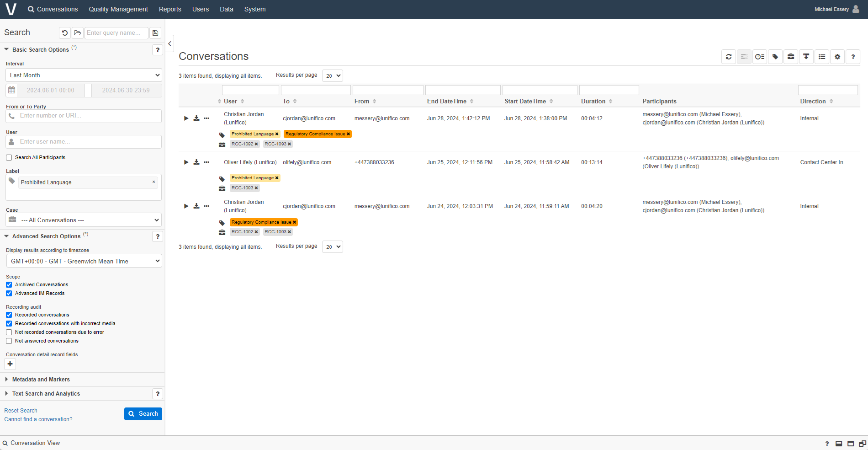Download the first Christian Jordan conversation

pyautogui.click(x=196, y=118)
